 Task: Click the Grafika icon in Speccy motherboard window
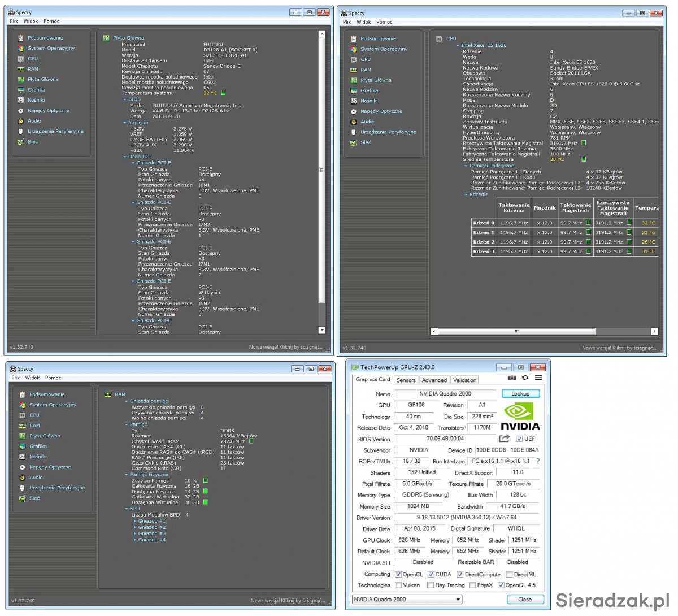(21, 90)
